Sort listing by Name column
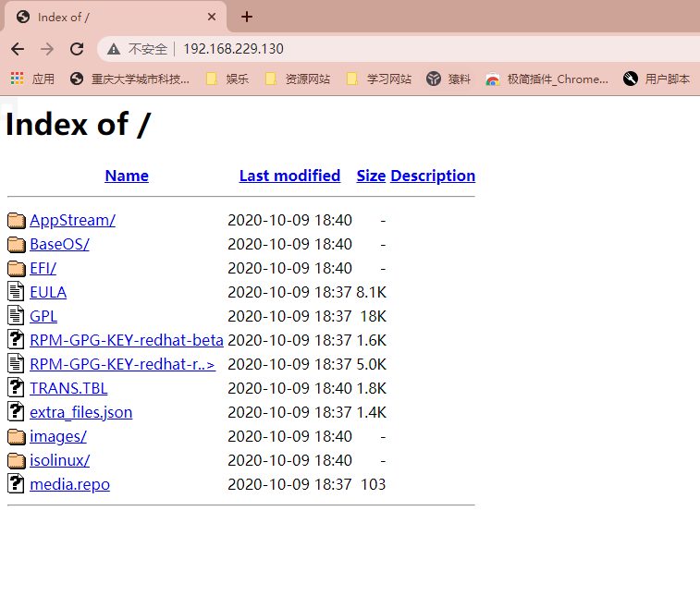700x608 pixels. (127, 176)
